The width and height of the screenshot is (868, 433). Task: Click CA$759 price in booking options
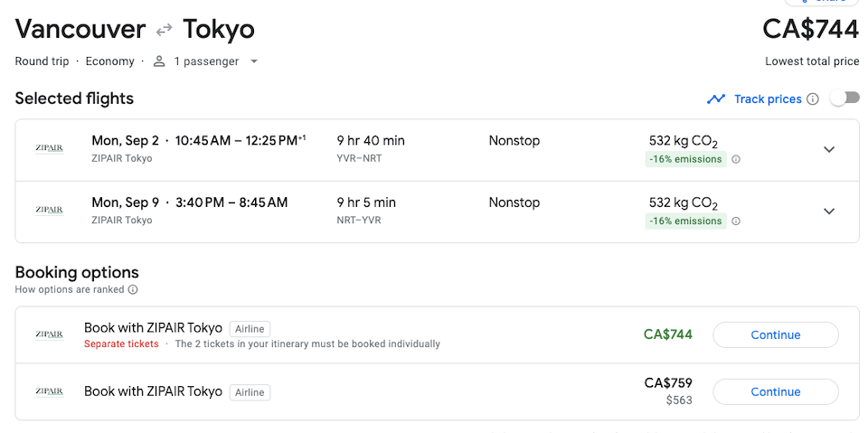tap(668, 382)
